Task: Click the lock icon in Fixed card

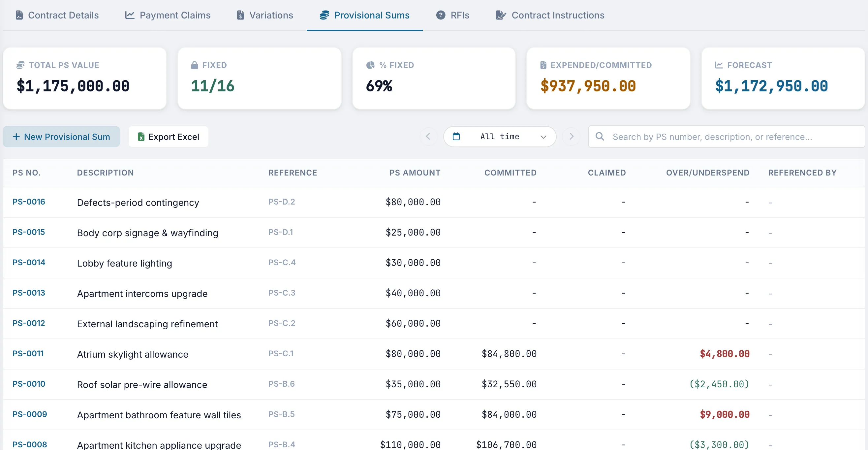Action: (x=195, y=65)
